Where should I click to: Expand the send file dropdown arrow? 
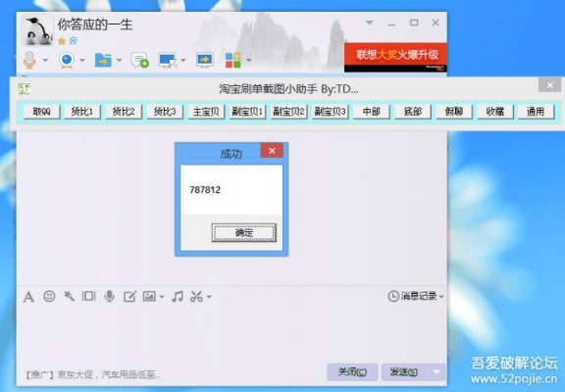click(x=119, y=60)
